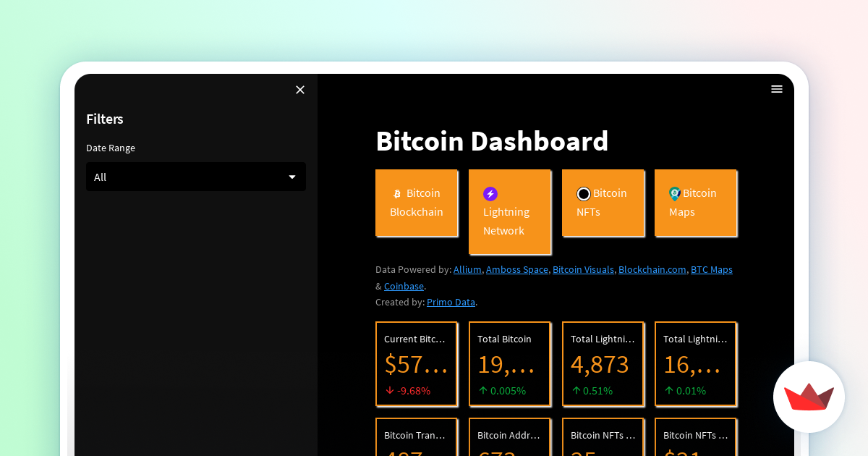Open the Date Range dropdown showing All
868x456 pixels.
click(x=195, y=177)
